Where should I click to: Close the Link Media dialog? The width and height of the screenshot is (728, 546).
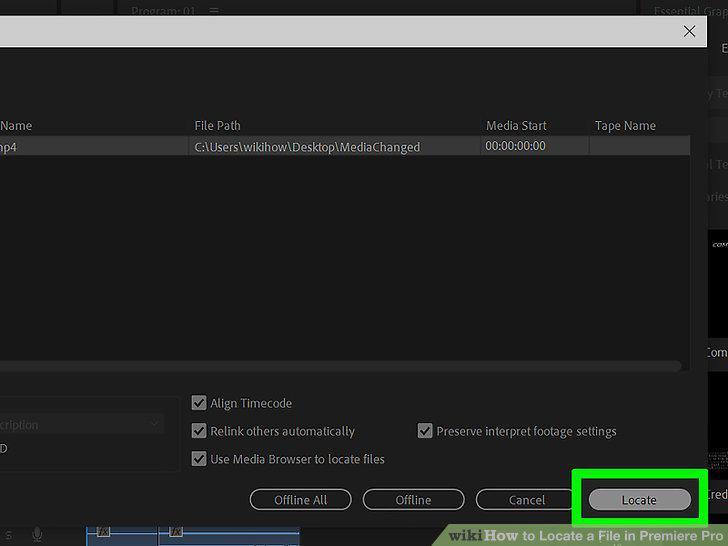click(689, 31)
